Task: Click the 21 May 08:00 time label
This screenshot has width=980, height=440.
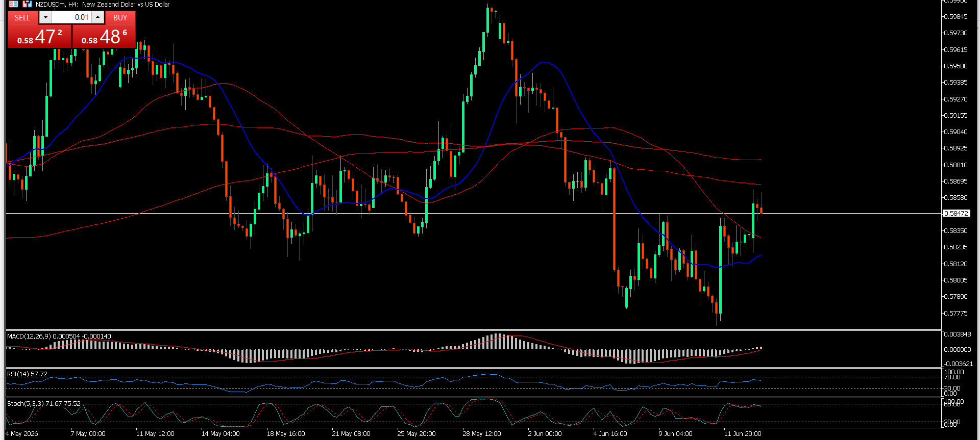Action: pos(351,434)
